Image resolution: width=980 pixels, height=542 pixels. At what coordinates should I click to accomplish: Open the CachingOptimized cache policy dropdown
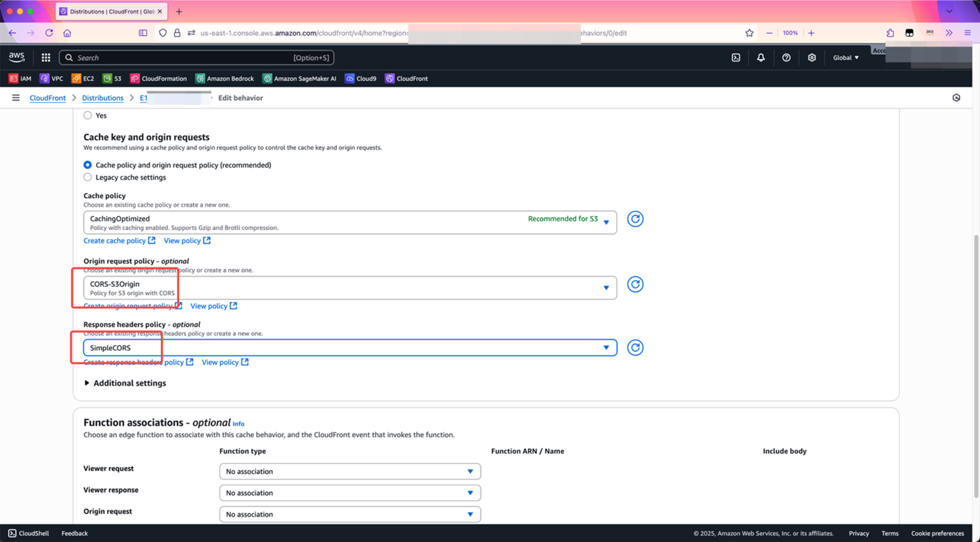[350, 223]
